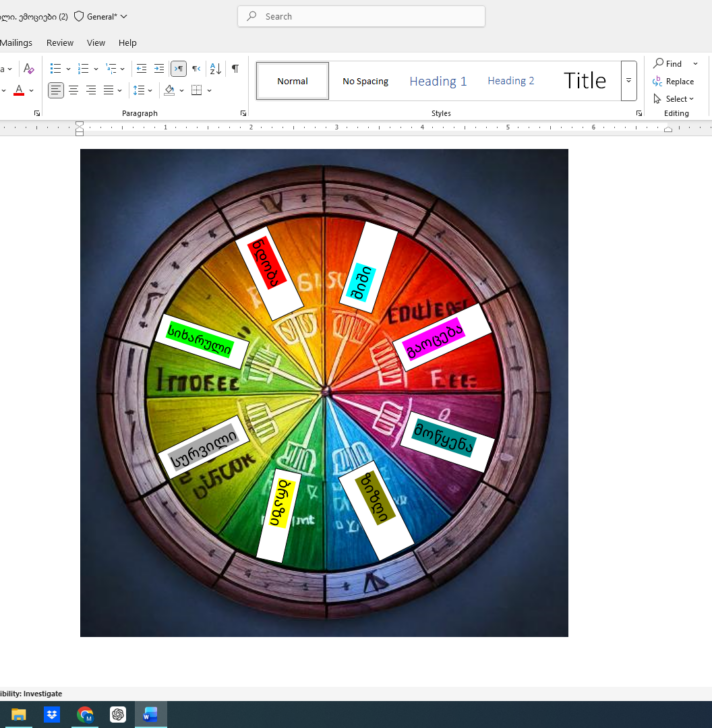Click inside the Search box
712x728 pixels.
click(370, 16)
